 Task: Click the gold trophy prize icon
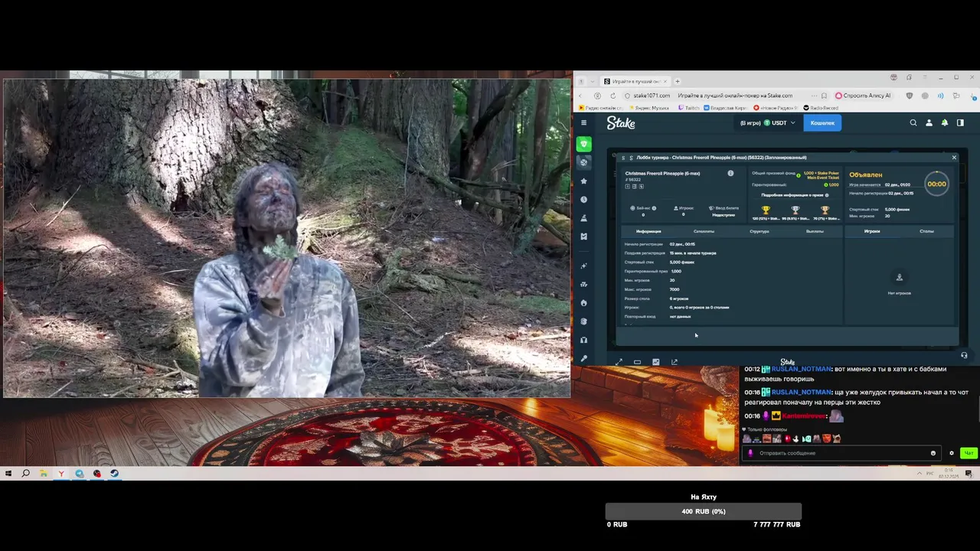[x=766, y=210]
